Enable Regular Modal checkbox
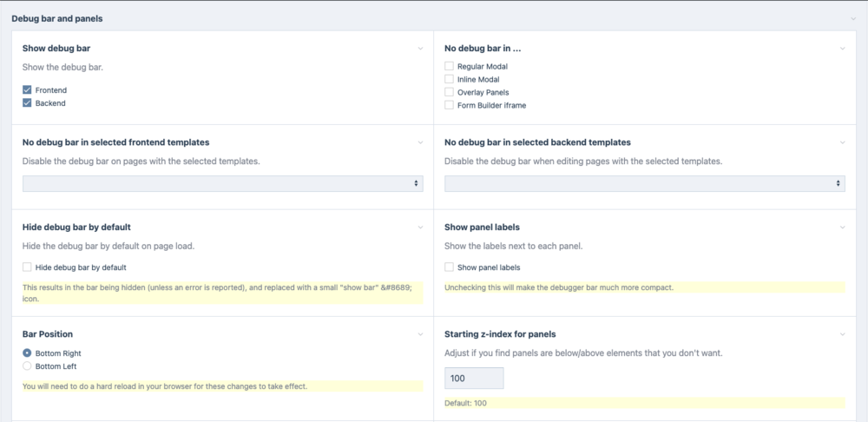 (449, 66)
